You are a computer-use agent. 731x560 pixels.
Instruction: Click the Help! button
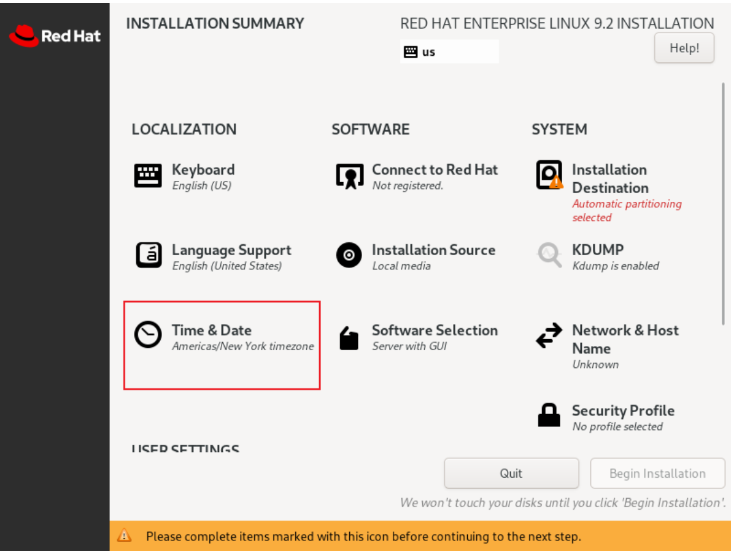click(x=684, y=48)
